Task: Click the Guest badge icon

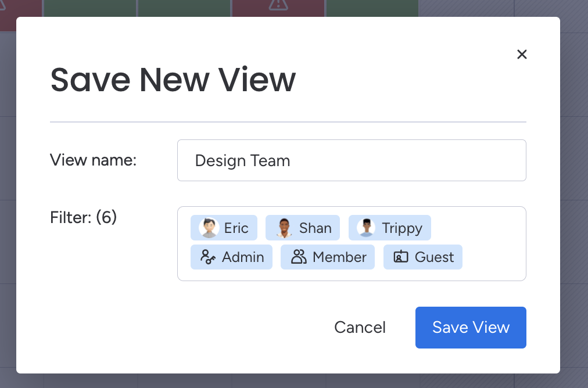Action: coord(401,257)
